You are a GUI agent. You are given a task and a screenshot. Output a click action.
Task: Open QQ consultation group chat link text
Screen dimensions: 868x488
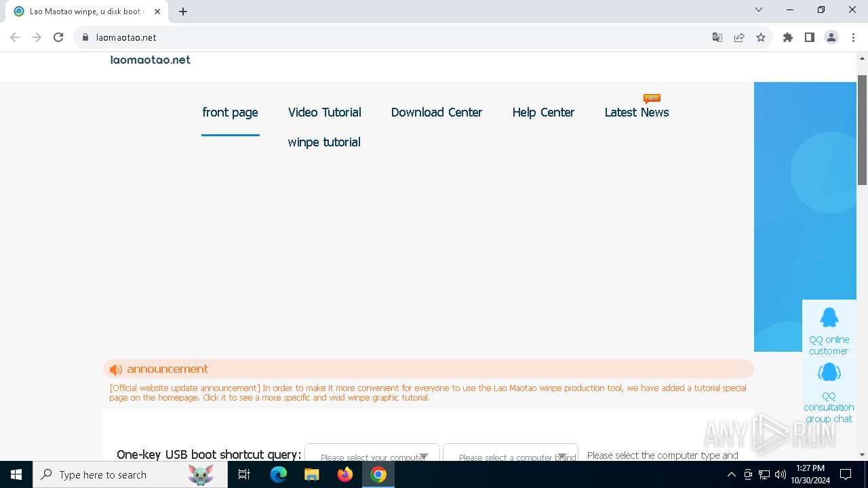[829, 407]
